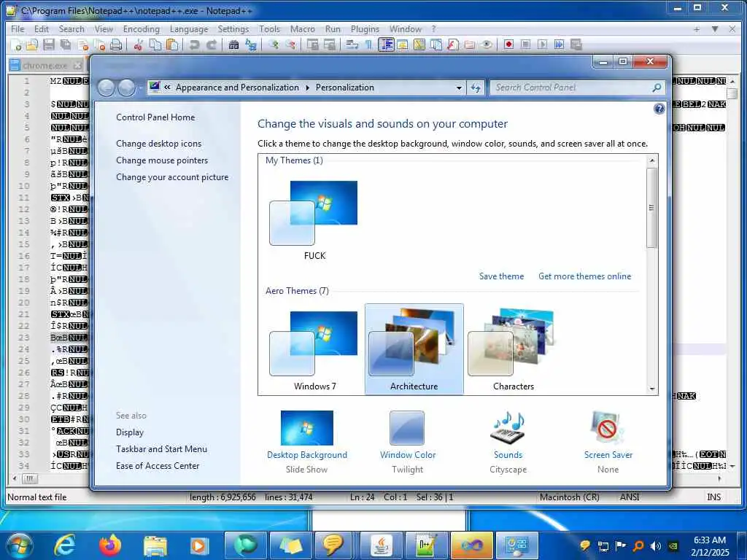
Task: Click the Paste icon in Notepad++ toolbar
Action: (x=172, y=44)
